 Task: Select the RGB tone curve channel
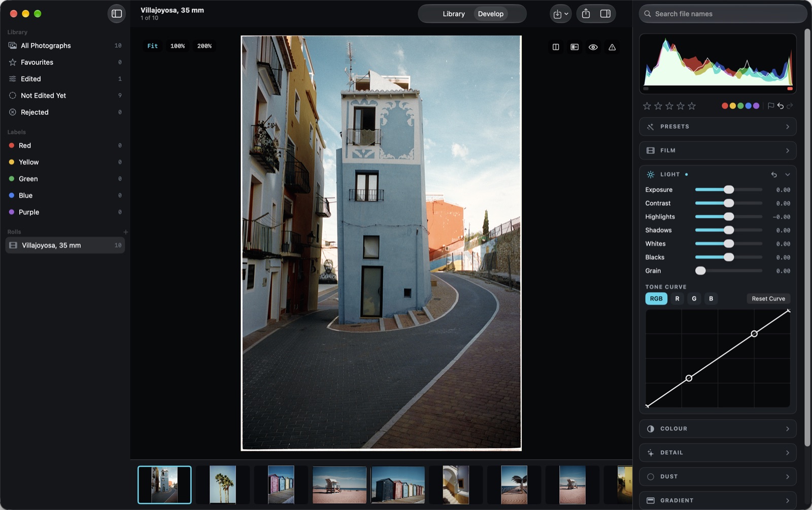656,299
